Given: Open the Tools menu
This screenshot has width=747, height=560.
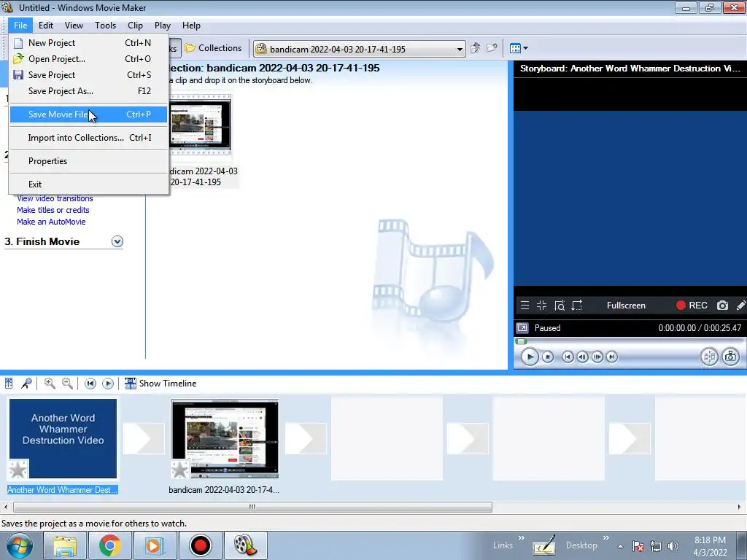Looking at the screenshot, I should click(x=105, y=26).
